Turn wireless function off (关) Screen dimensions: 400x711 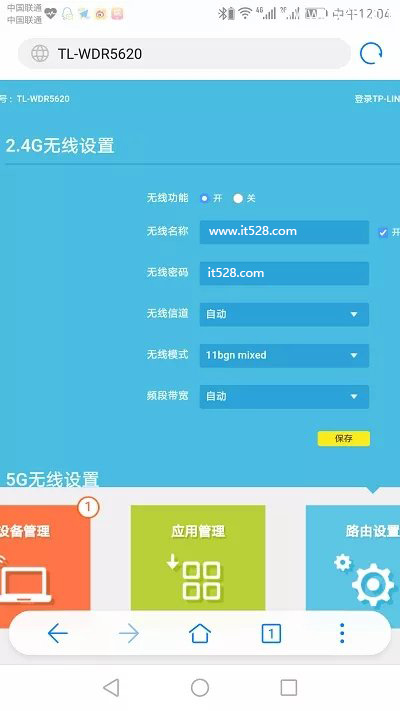click(x=238, y=198)
